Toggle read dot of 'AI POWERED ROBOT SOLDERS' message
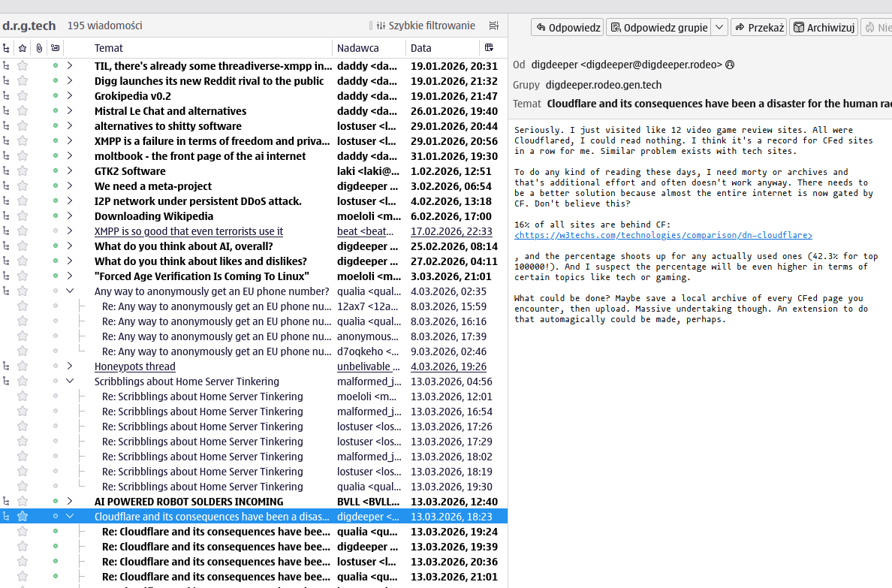 click(55, 502)
